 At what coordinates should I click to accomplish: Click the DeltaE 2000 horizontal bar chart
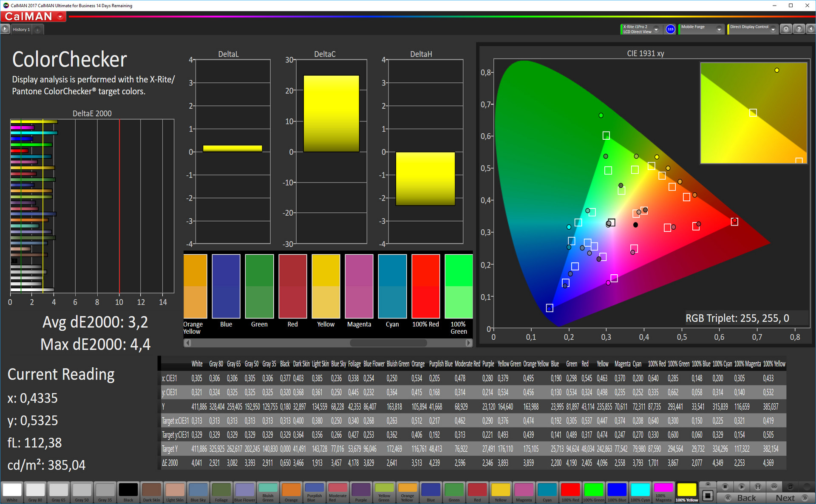(x=92, y=206)
